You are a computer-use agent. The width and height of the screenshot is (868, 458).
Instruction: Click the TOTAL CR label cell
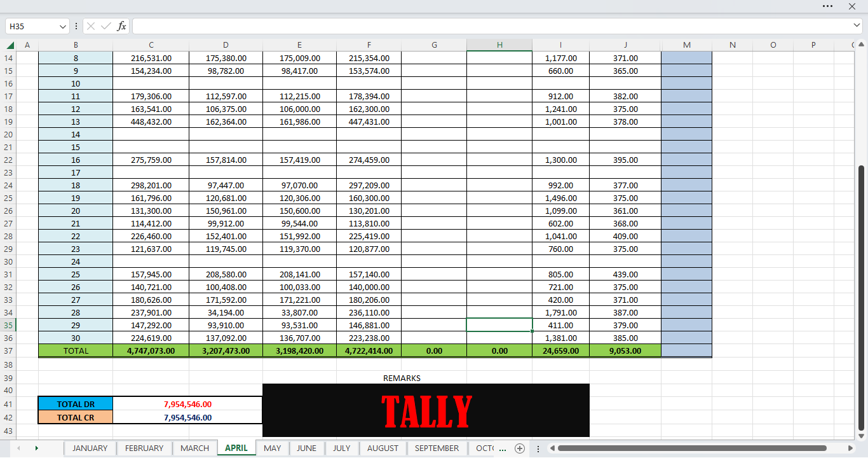(76, 417)
